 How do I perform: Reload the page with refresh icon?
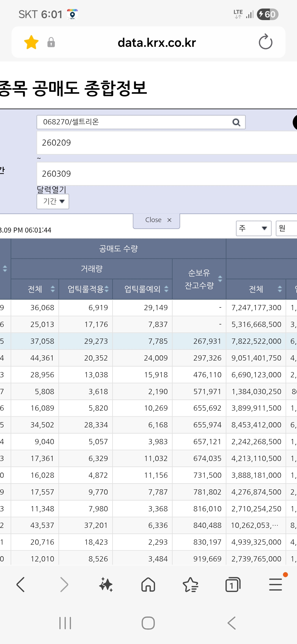coord(265,42)
